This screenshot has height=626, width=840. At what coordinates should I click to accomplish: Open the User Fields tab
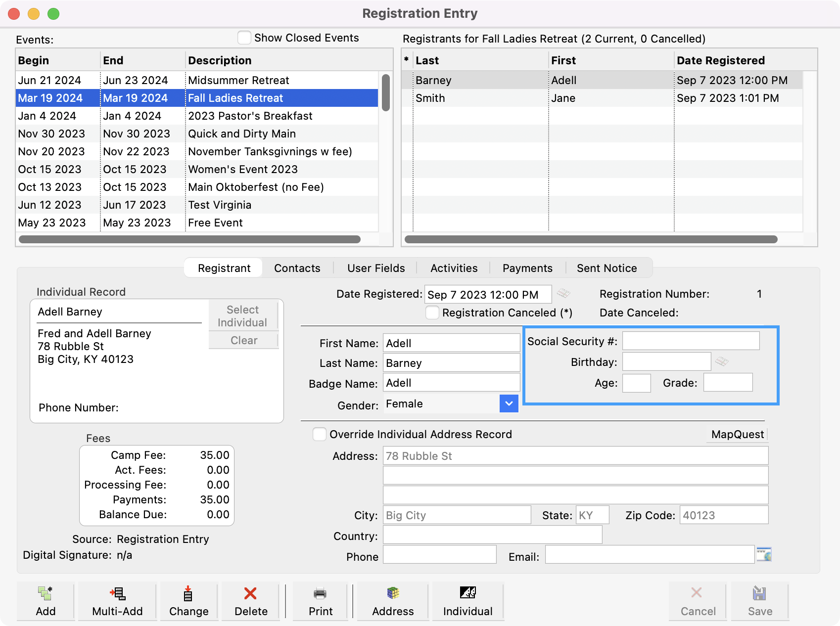click(x=376, y=268)
